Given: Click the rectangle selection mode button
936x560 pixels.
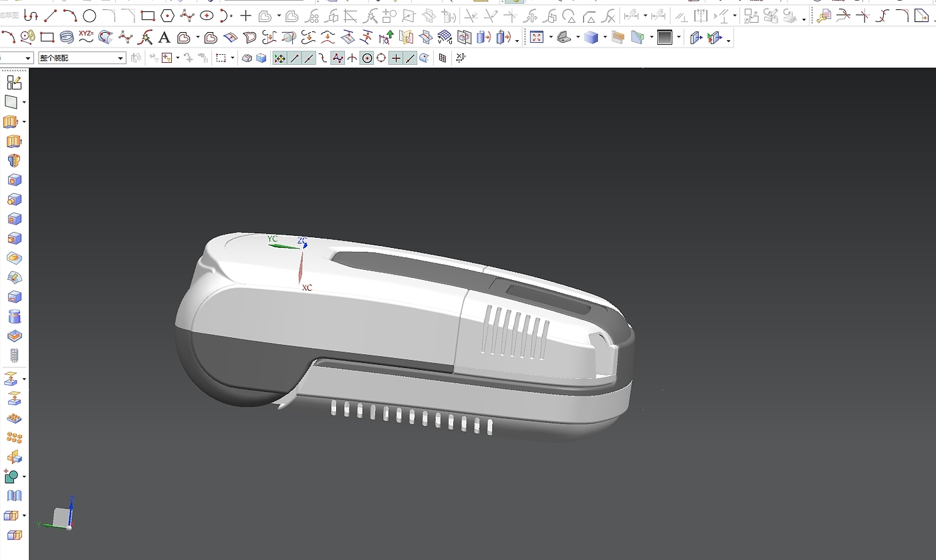Looking at the screenshot, I should click(x=221, y=58).
